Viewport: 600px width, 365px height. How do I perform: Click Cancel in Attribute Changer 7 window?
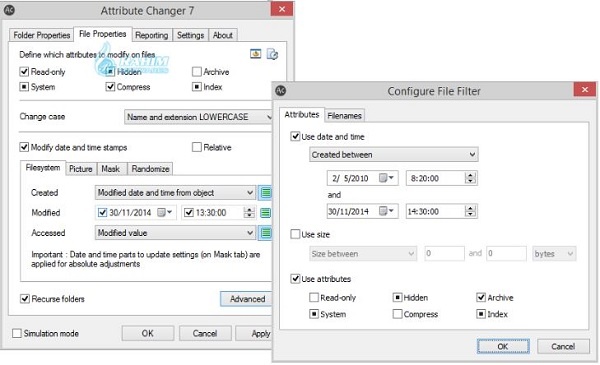(205, 333)
